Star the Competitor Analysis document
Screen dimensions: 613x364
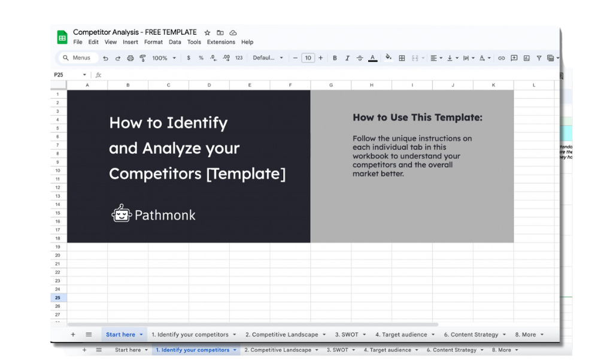pos(207,32)
